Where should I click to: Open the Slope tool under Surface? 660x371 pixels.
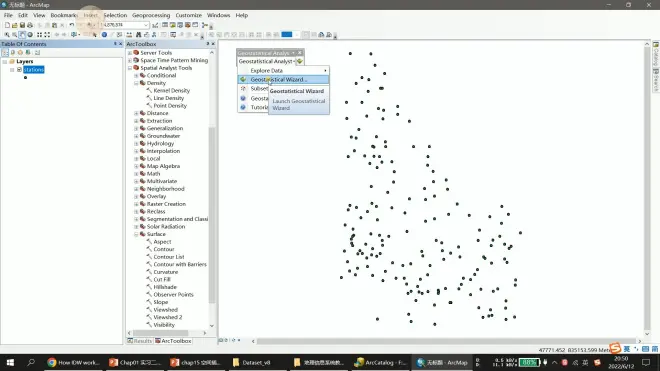click(160, 302)
